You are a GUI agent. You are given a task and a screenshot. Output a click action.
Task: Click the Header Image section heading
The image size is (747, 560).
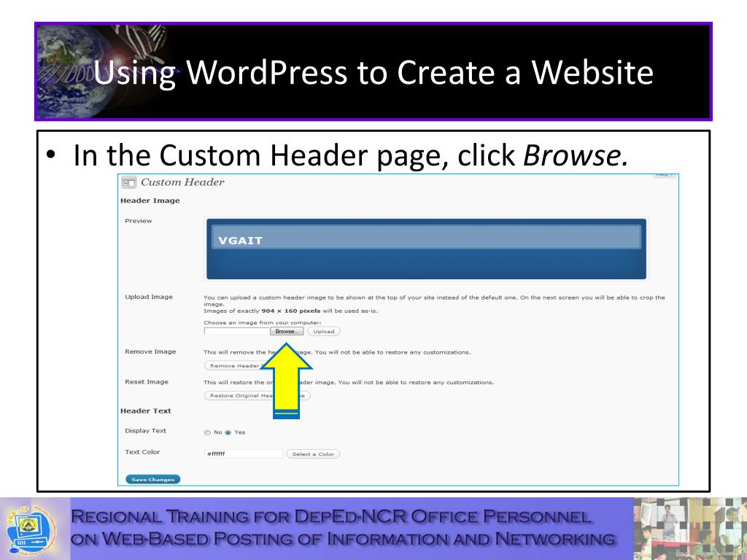coord(150,201)
